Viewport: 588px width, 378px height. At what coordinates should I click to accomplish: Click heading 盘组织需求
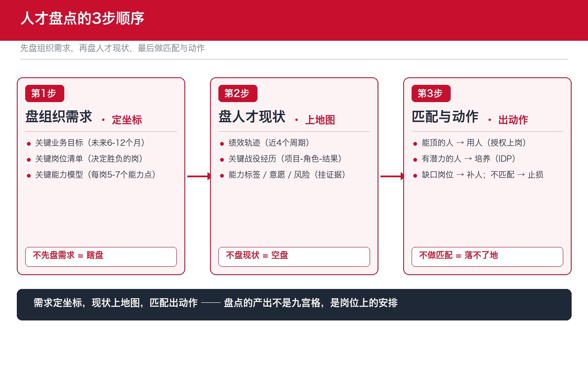tap(59, 116)
